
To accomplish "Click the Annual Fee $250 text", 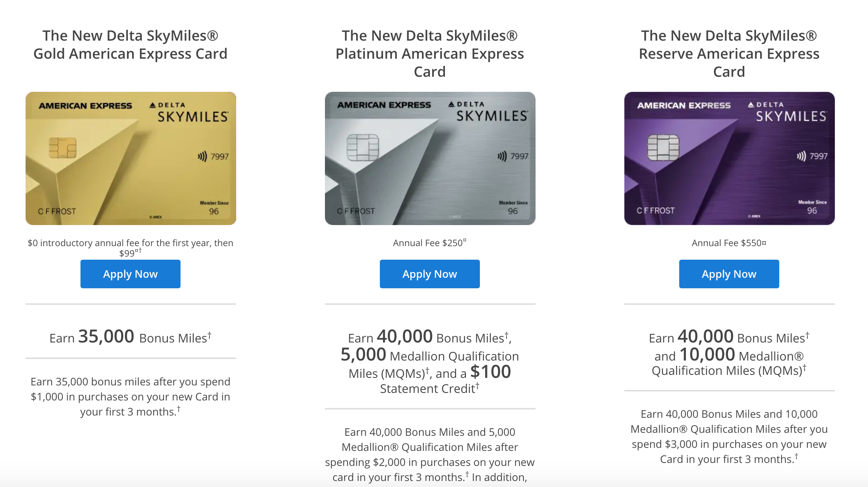I will pos(429,243).
